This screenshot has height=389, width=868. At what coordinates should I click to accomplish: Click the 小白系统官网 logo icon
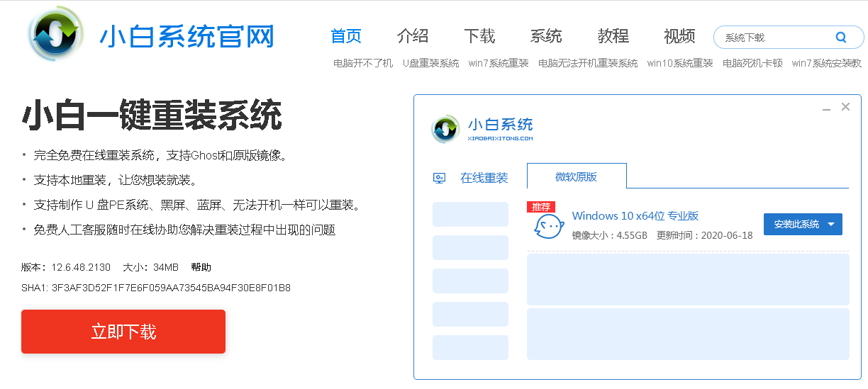55,35
